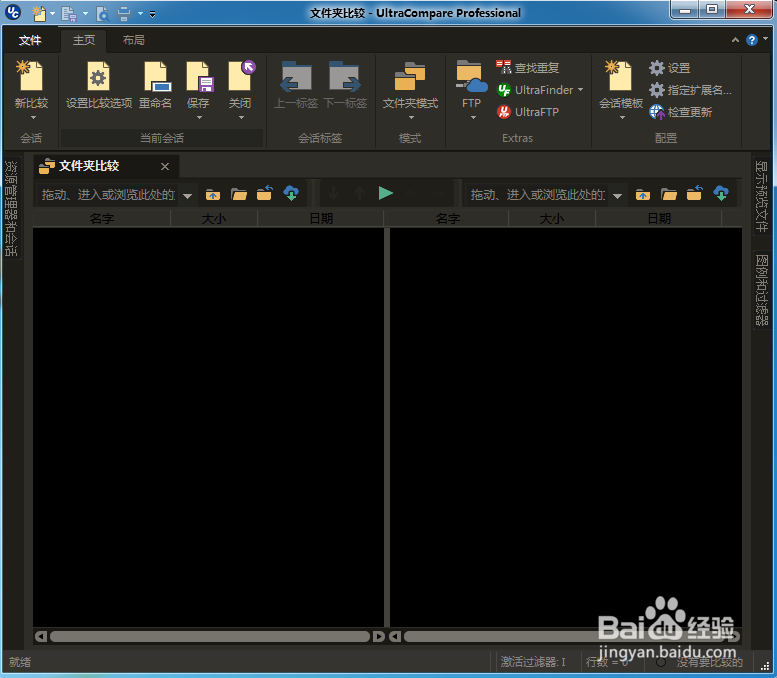Click right pane browse folder icon
The image size is (777, 678).
(x=669, y=194)
